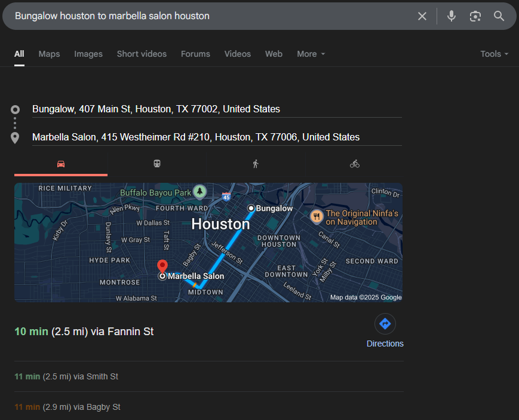Open the Short videos tab
The width and height of the screenshot is (519, 420).
tap(142, 54)
